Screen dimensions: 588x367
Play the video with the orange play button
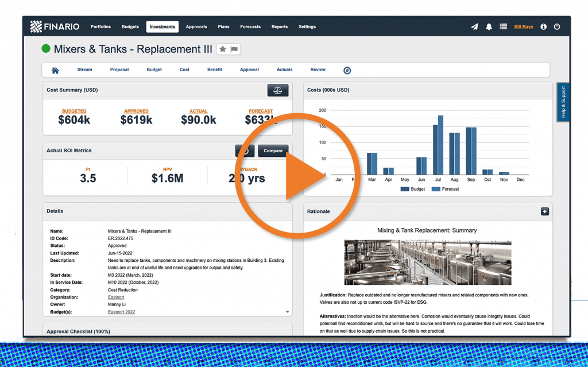(297, 176)
